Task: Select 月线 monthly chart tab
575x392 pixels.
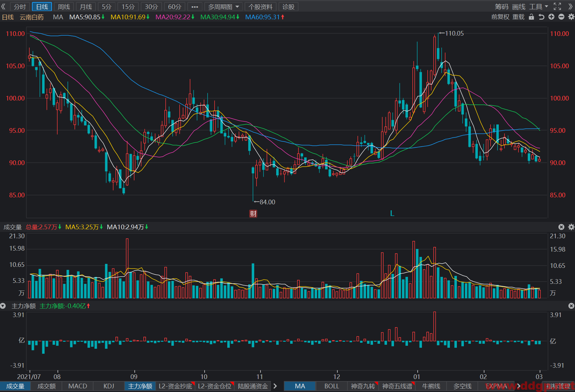Action: tap(86, 7)
